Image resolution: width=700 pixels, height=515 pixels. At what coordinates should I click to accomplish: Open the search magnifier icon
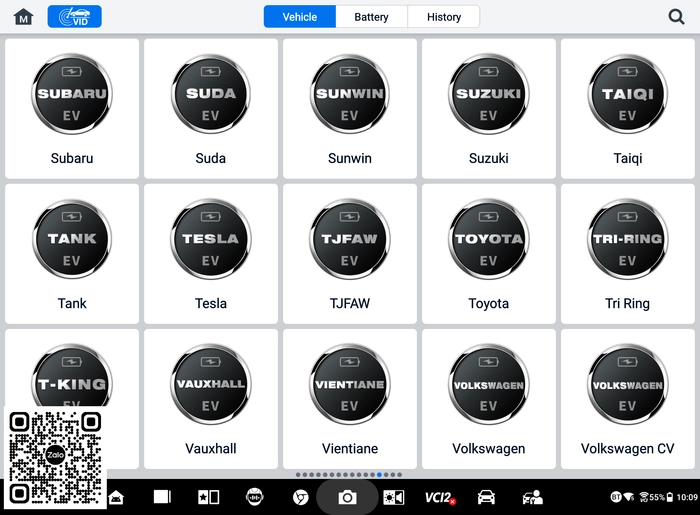point(676,17)
